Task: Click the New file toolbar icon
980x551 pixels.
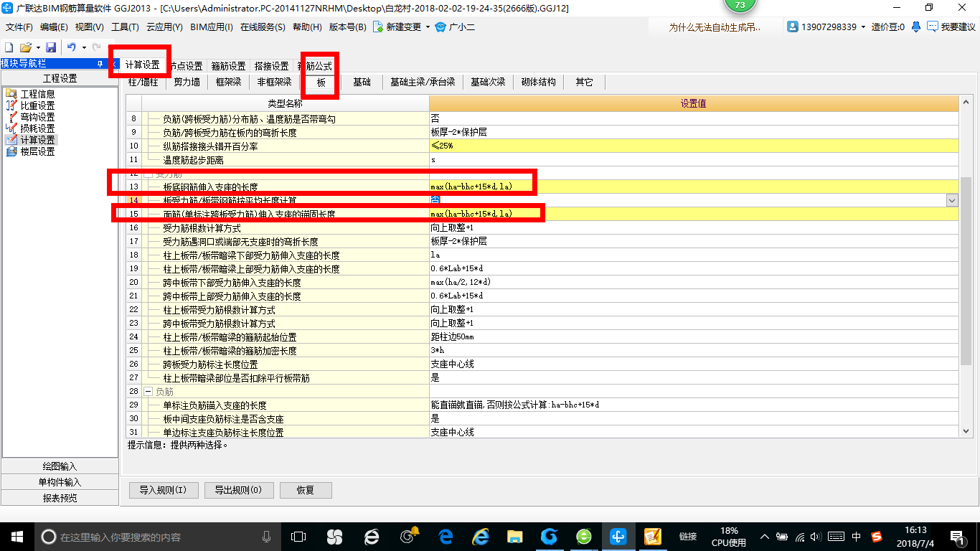Action: (x=9, y=47)
